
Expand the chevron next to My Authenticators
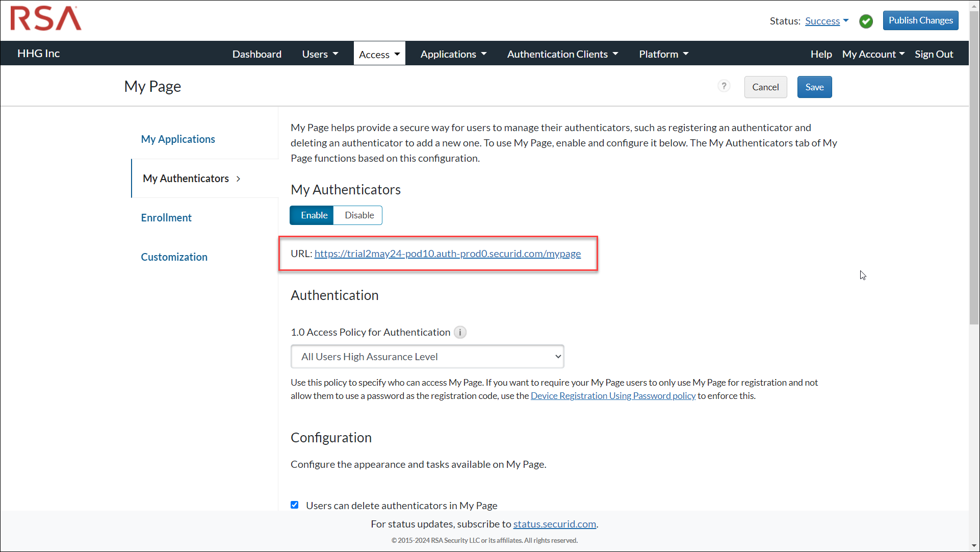coord(238,179)
